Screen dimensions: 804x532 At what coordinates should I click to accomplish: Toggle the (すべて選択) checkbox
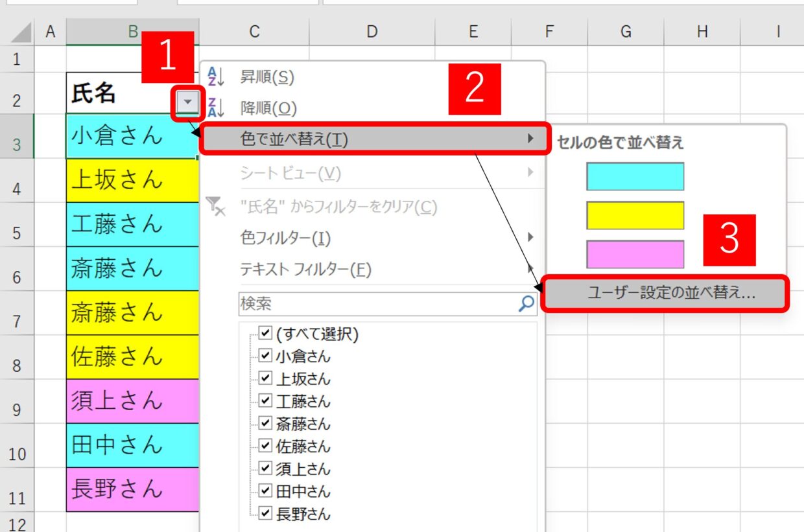tap(265, 333)
